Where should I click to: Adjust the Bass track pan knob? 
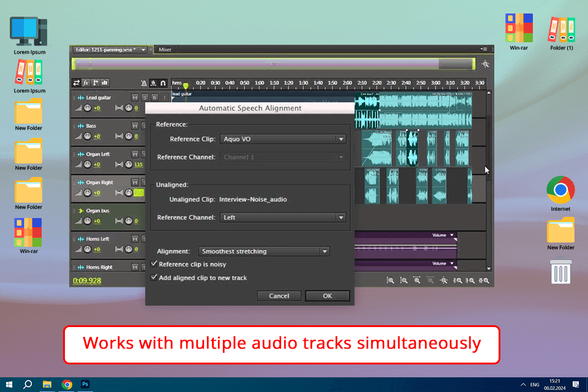[129, 136]
